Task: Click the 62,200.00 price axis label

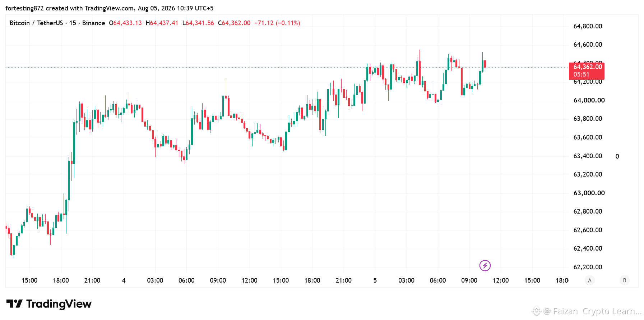Action: 588,267
